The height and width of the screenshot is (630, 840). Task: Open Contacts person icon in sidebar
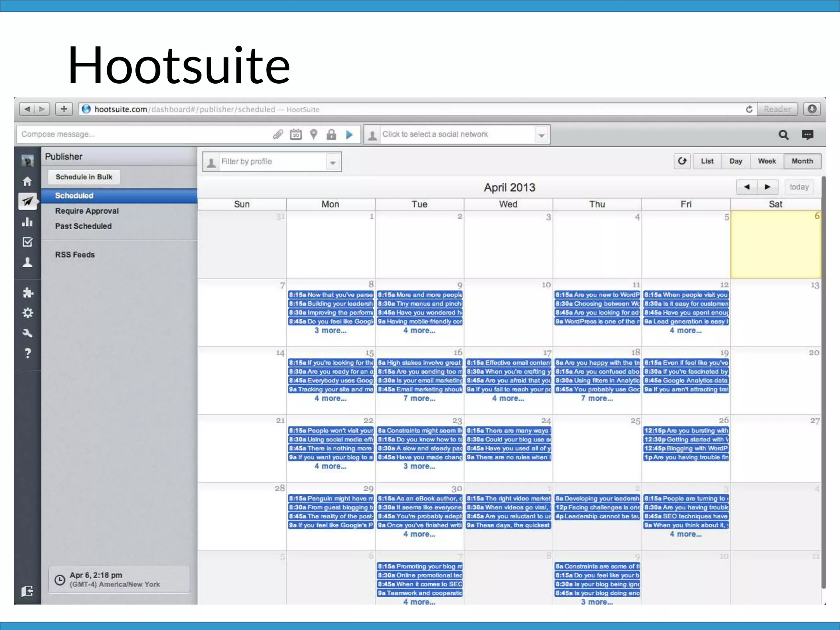[27, 262]
